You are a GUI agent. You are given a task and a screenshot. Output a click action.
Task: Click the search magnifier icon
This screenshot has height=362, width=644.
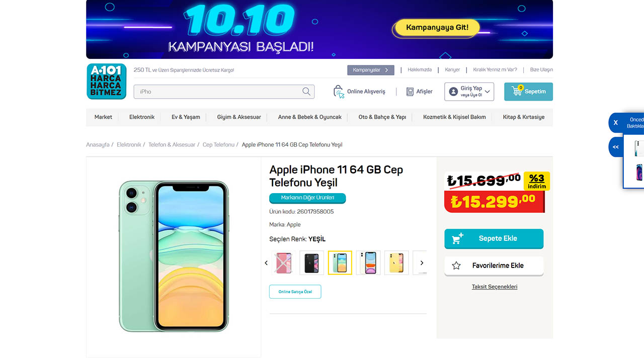click(x=306, y=92)
